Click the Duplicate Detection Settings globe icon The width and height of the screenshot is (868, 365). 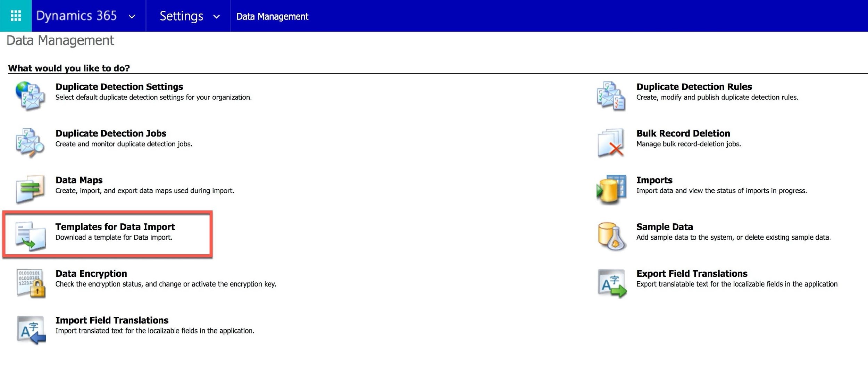30,96
